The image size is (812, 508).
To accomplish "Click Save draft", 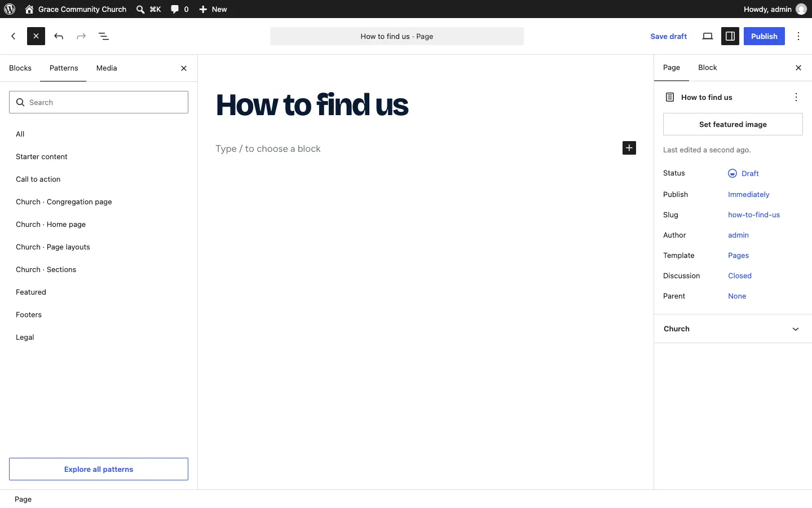I will (x=669, y=36).
